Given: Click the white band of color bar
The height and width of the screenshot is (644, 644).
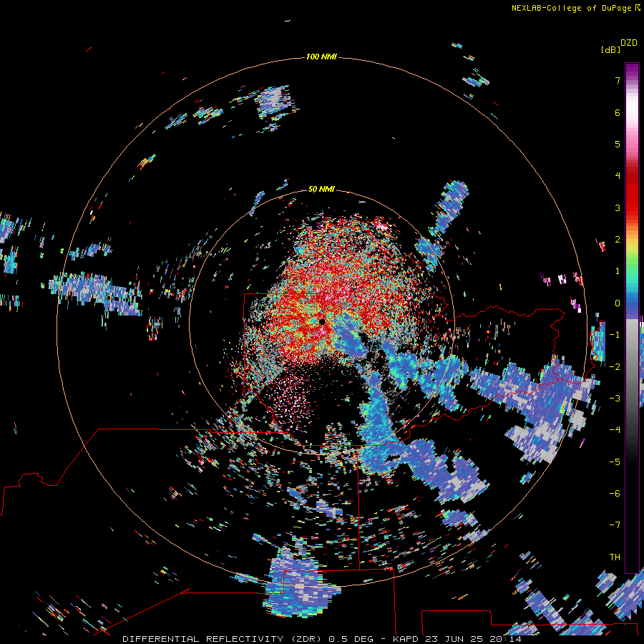Looking at the screenshot, I should (632, 106).
